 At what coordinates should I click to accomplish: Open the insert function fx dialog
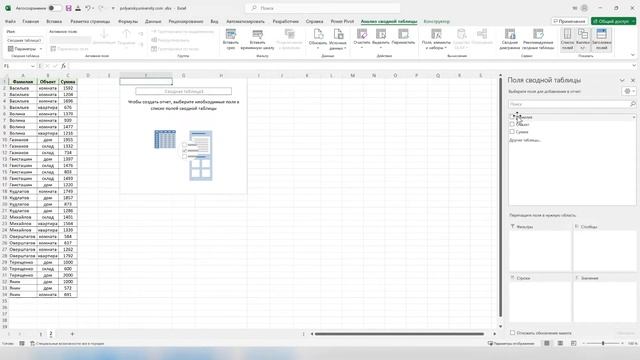click(63, 66)
